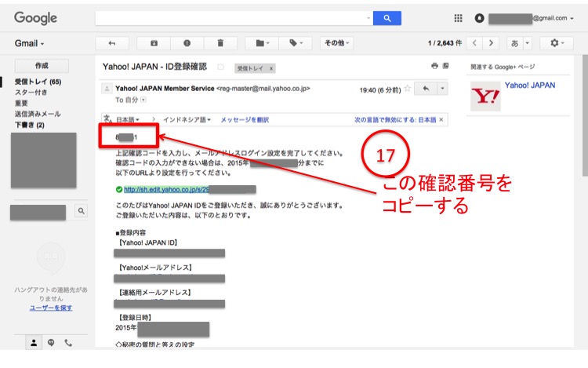Remove the 受信トレイ label
Screen dimensions: 588x368
[270, 68]
